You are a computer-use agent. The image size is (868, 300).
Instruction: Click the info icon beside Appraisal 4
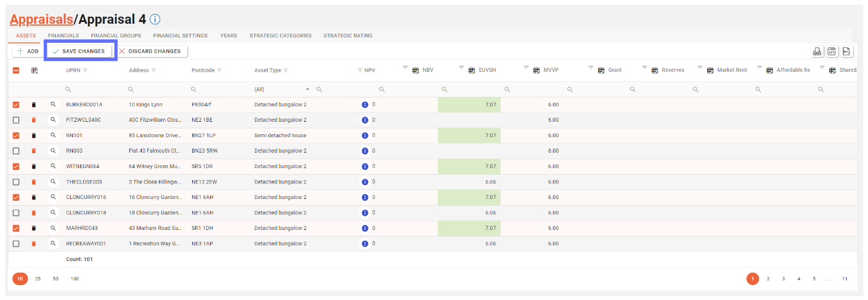(155, 19)
